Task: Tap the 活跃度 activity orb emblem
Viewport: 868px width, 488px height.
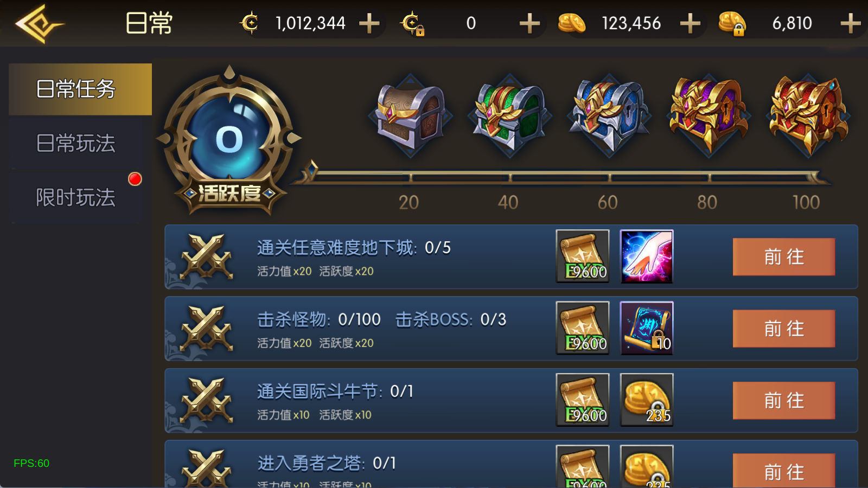Action: point(229,140)
